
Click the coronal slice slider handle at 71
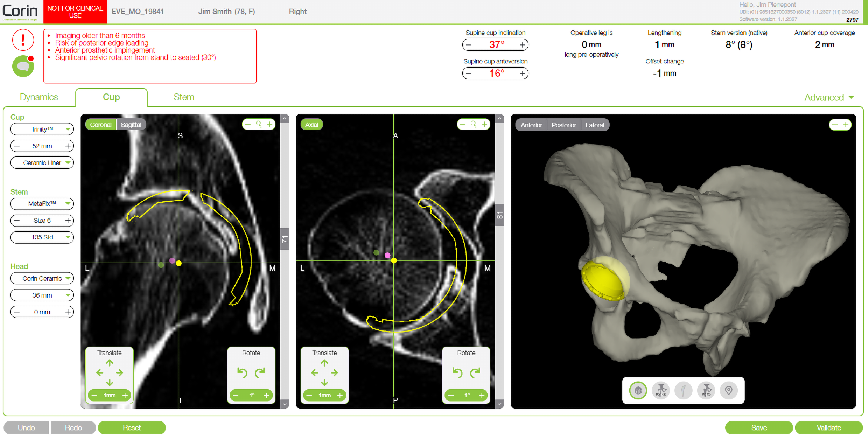pyautogui.click(x=285, y=239)
